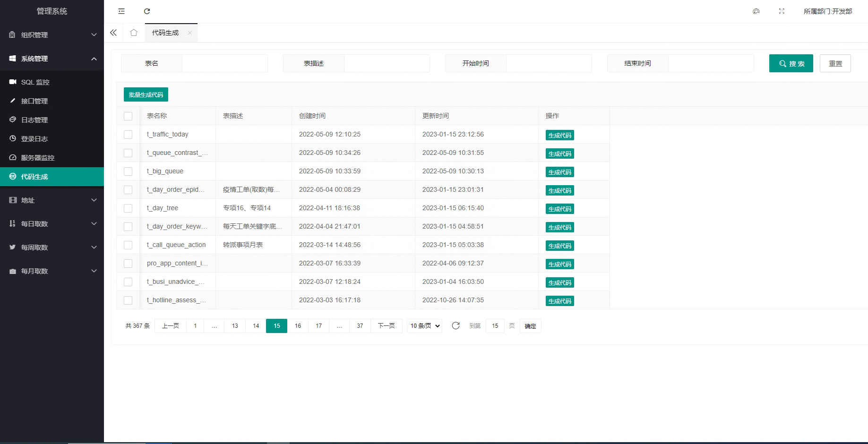Open the 日志管理 menu item

click(x=52, y=120)
